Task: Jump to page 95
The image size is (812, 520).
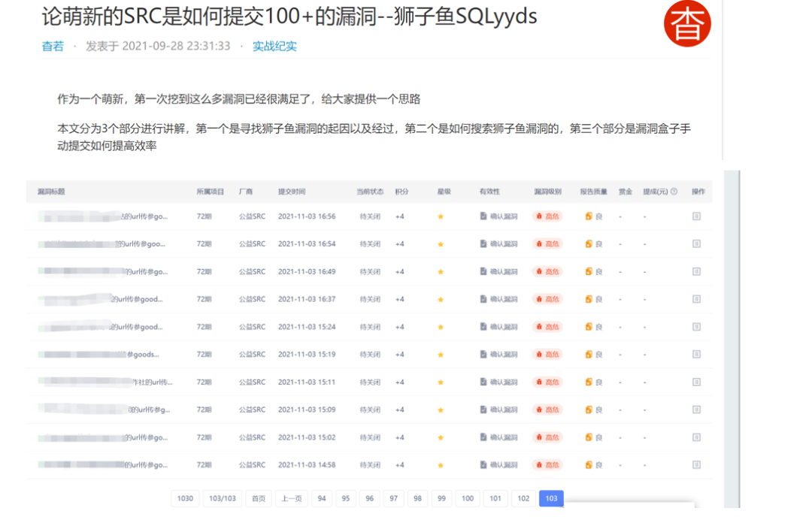Action: (x=345, y=498)
